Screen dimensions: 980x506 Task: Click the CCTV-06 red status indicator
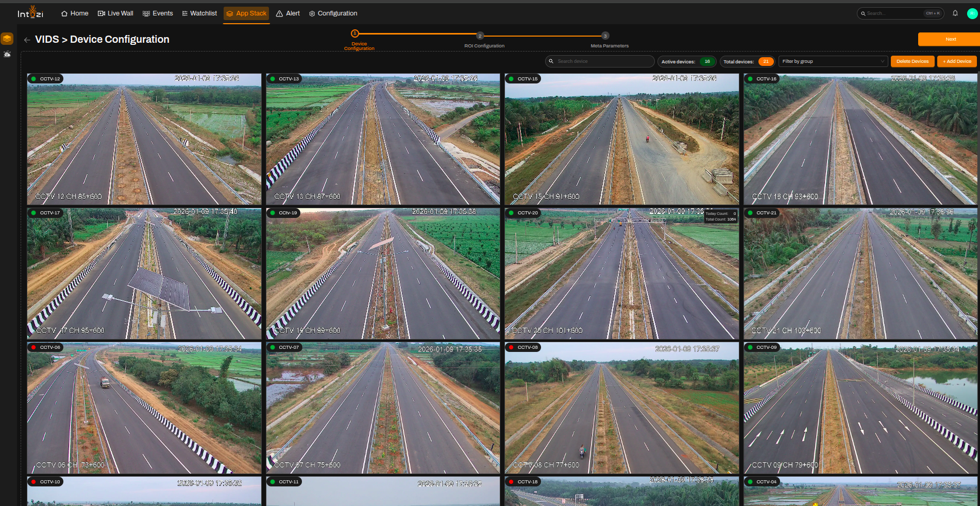coord(33,347)
